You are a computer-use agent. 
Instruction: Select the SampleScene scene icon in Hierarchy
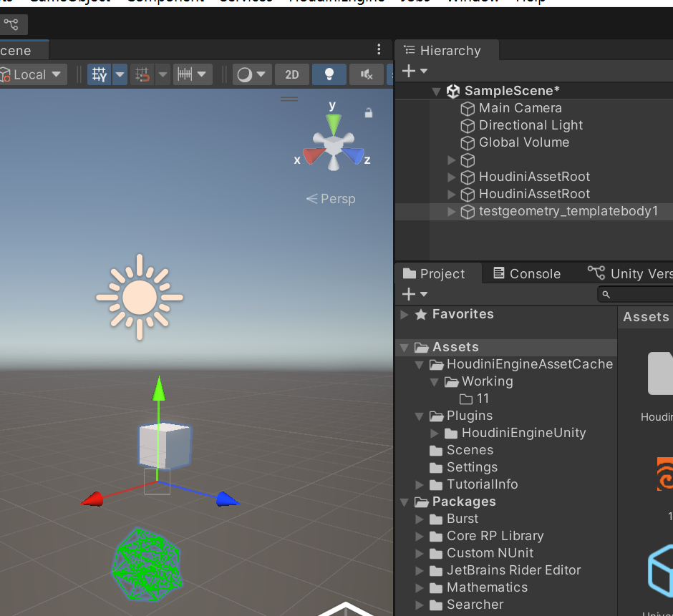[452, 91]
